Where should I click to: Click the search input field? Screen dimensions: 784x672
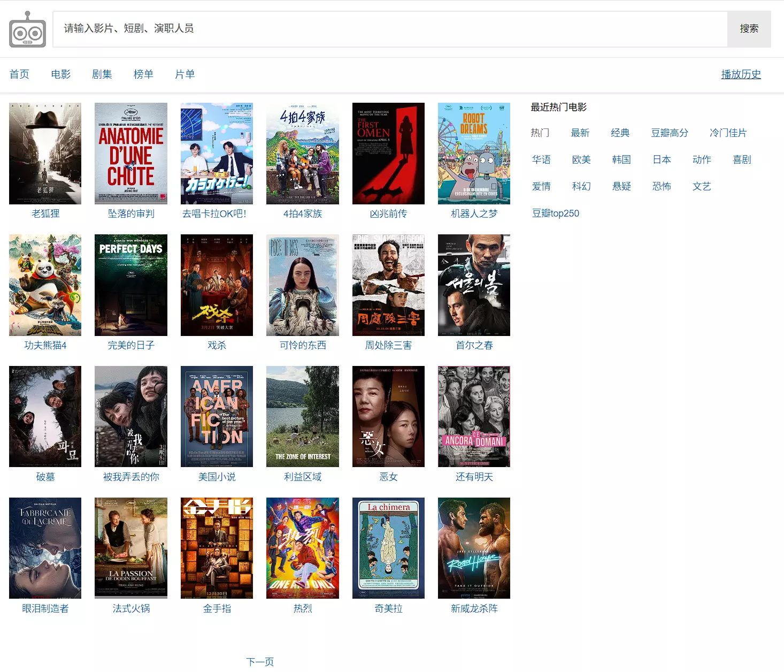389,29
